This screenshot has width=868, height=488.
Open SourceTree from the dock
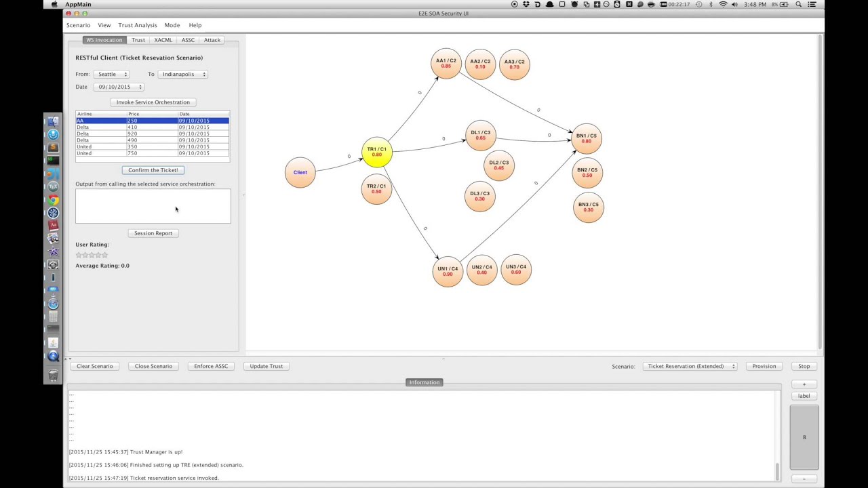[53, 213]
